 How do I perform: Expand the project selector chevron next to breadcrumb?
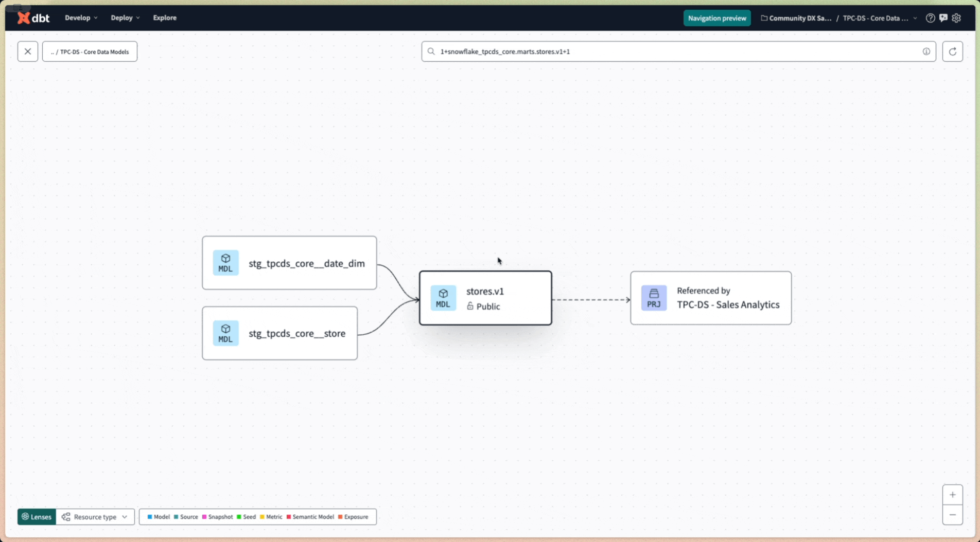coord(915,17)
